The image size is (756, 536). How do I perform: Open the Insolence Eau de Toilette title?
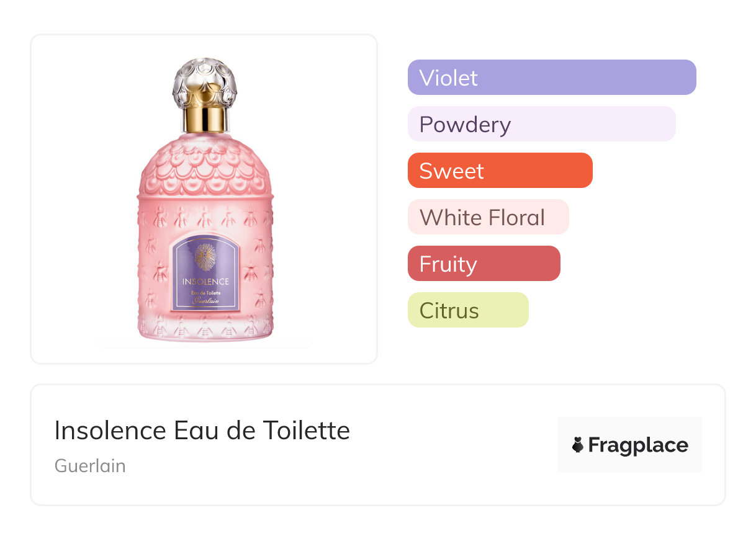tap(202, 430)
